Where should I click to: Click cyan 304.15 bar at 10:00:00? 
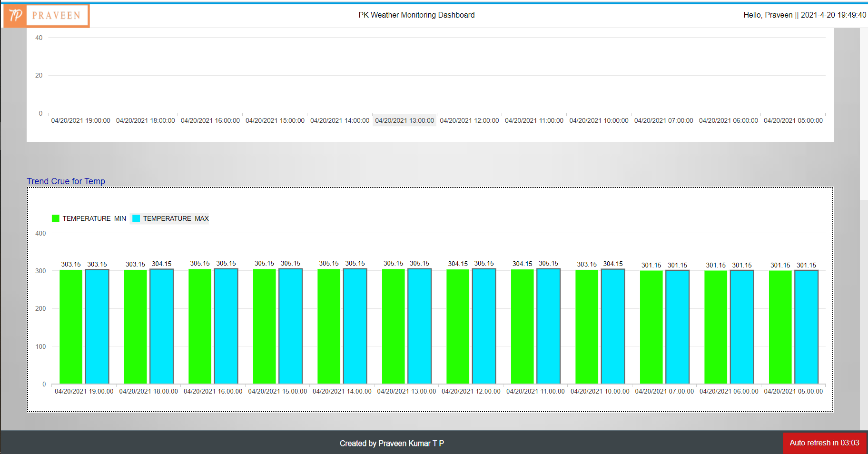[613, 326]
